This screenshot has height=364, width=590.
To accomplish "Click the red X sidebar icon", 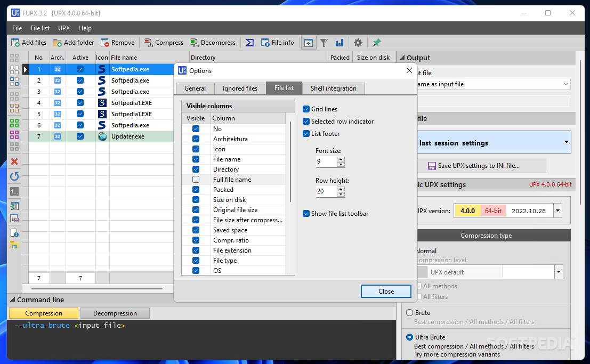I will tap(14, 161).
